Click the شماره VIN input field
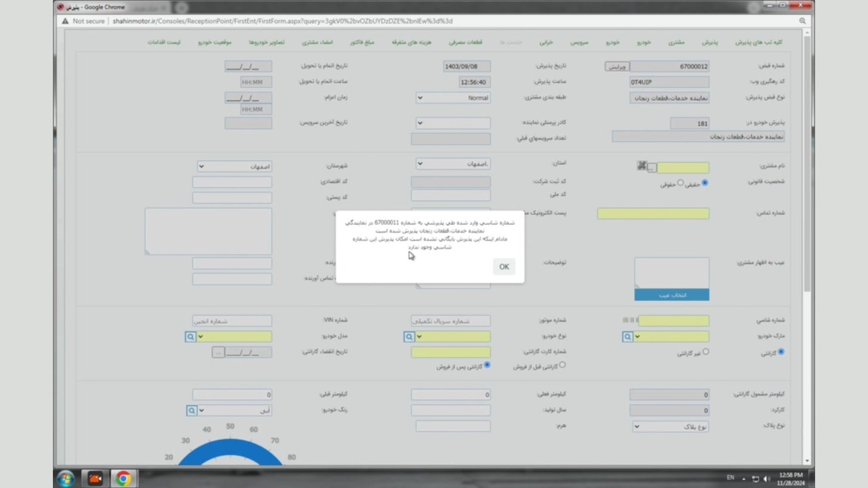 point(232,321)
